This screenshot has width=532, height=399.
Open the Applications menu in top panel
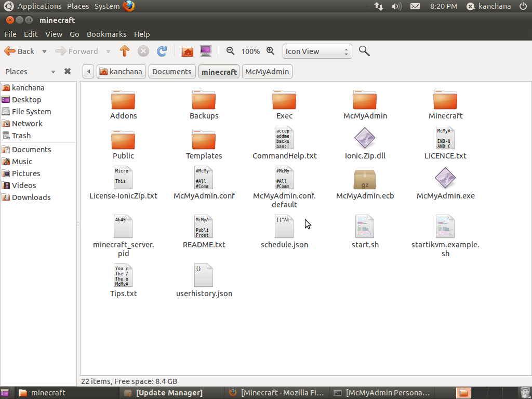click(39, 6)
